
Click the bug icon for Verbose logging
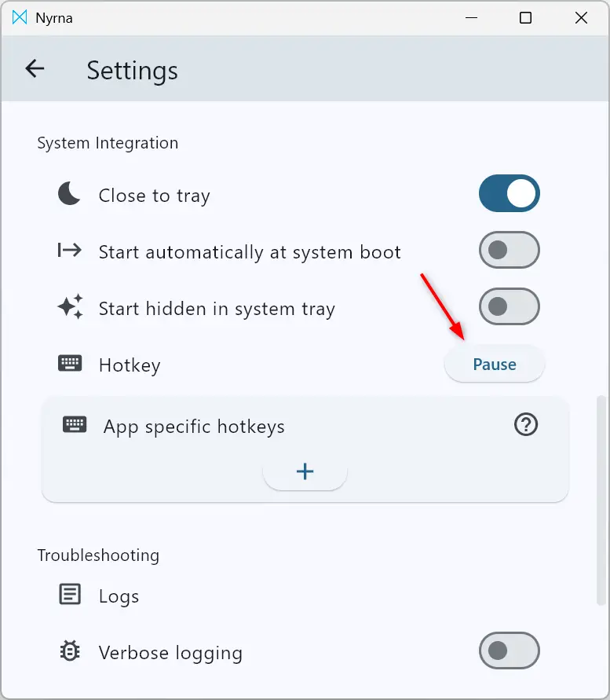click(x=70, y=651)
